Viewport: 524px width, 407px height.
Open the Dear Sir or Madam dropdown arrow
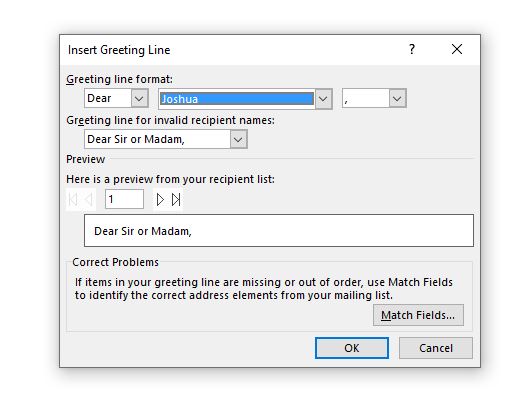[x=238, y=139]
